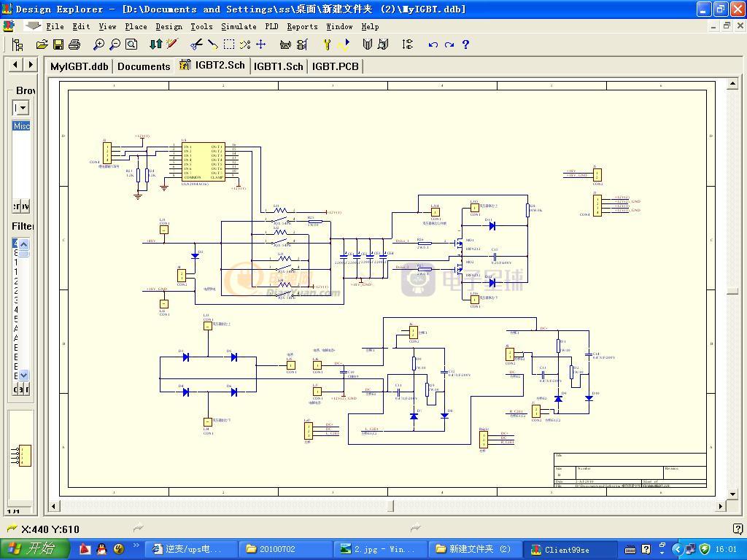Switch to the IGBT.PCB tab
This screenshot has height=560, width=747.
click(x=335, y=66)
